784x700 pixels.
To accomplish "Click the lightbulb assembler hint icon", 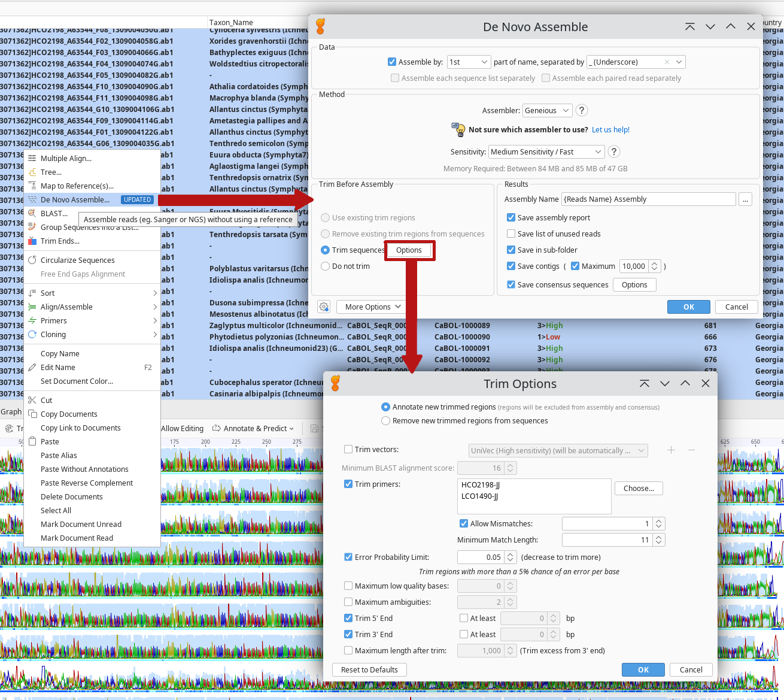I will pos(458,129).
